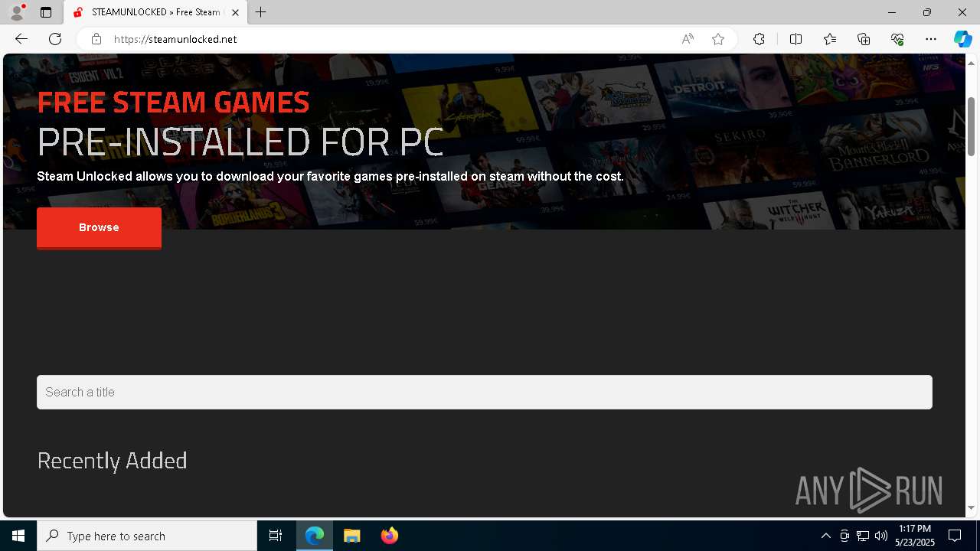Click the Recently Added heading
The image size is (980, 551).
point(112,460)
